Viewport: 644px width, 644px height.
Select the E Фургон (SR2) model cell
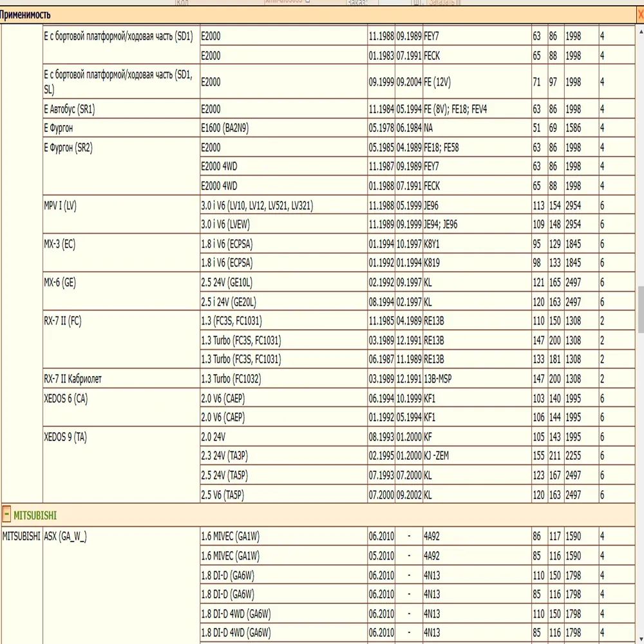coord(68,147)
